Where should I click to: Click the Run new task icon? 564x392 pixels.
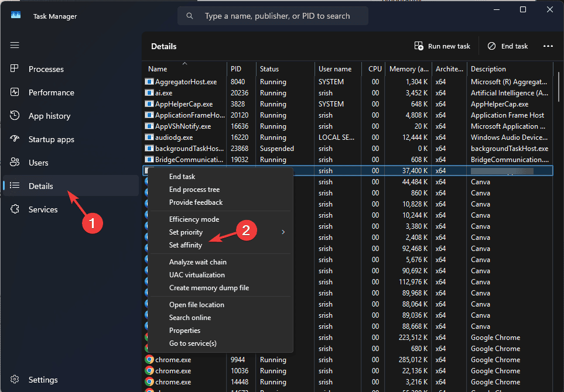tap(419, 46)
